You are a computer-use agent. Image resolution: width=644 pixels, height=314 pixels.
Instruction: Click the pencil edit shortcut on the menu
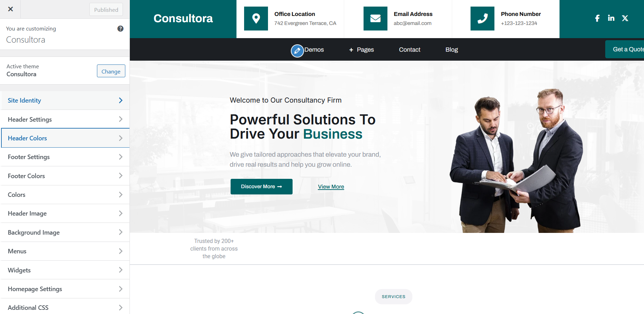click(x=297, y=51)
